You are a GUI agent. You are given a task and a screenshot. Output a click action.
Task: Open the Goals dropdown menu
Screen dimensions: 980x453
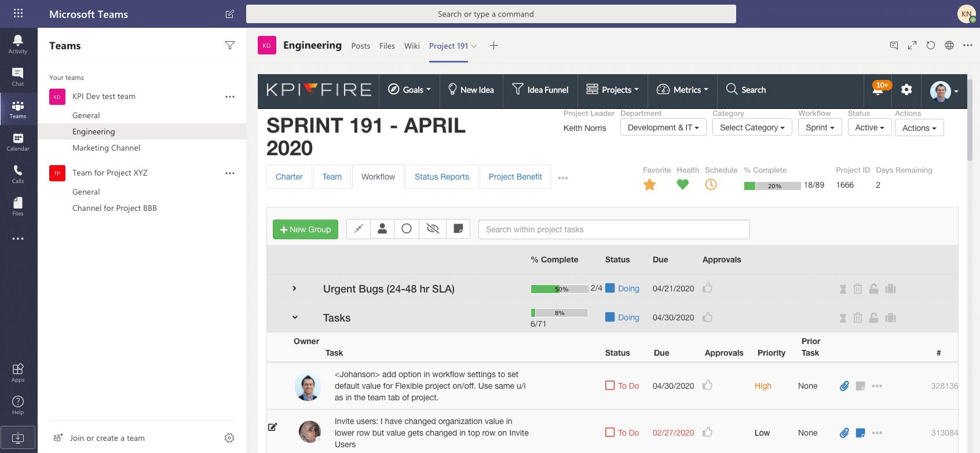409,90
